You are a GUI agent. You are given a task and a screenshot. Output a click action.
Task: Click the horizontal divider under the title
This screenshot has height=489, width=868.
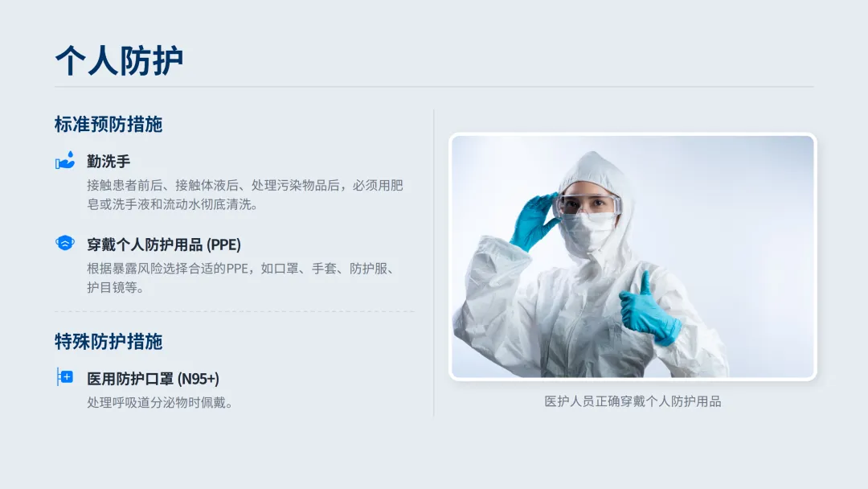coord(434,86)
